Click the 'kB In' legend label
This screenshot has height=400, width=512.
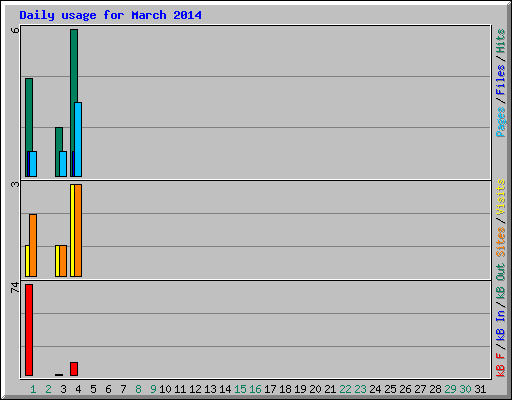pyautogui.click(x=501, y=325)
